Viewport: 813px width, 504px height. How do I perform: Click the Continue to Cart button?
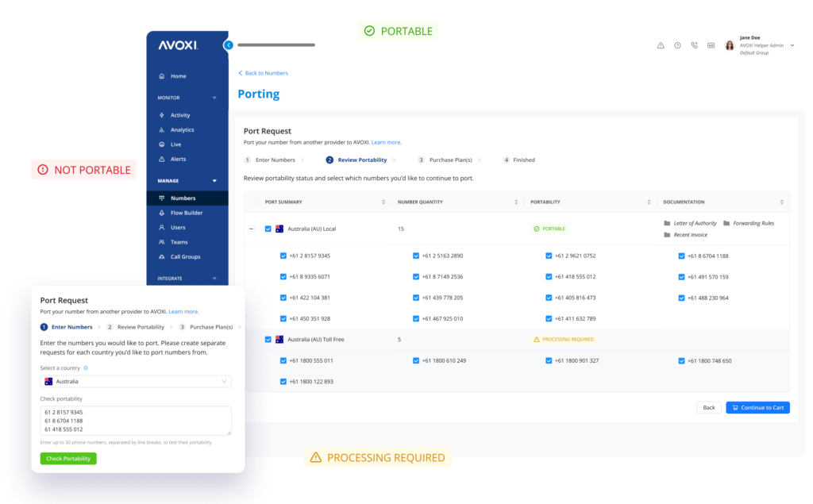[x=757, y=407]
